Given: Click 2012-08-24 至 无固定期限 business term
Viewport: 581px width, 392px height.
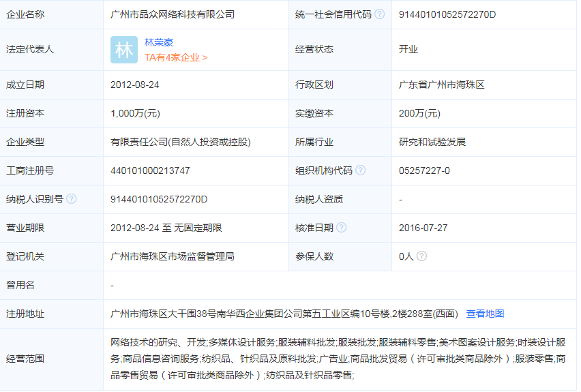Looking at the screenshot, I should pyautogui.click(x=166, y=228).
